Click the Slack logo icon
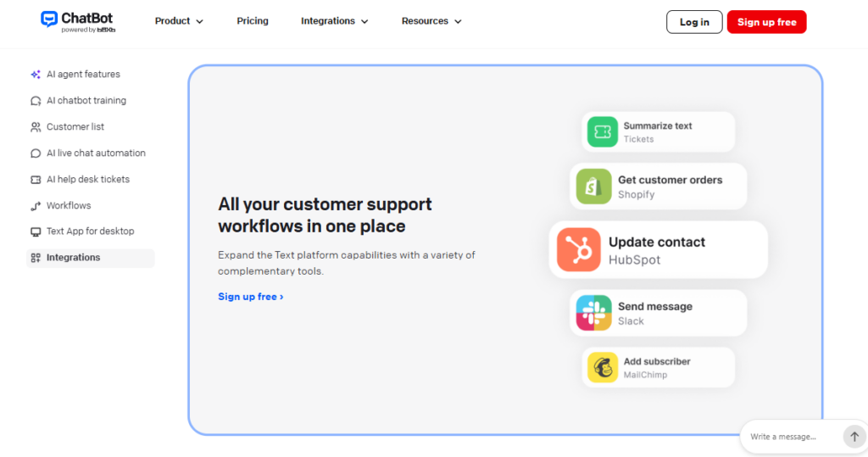 pyautogui.click(x=593, y=313)
